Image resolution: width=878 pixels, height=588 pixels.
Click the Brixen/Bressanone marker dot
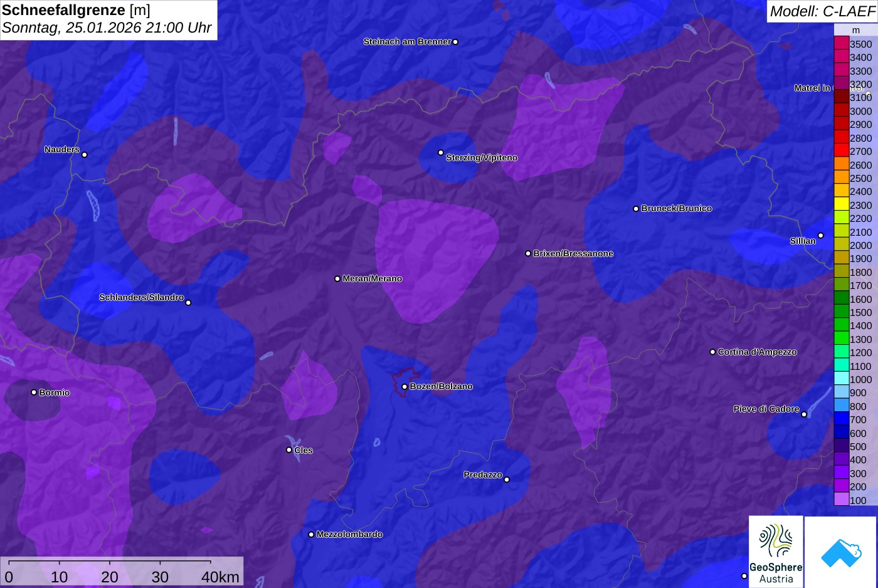[x=528, y=253]
